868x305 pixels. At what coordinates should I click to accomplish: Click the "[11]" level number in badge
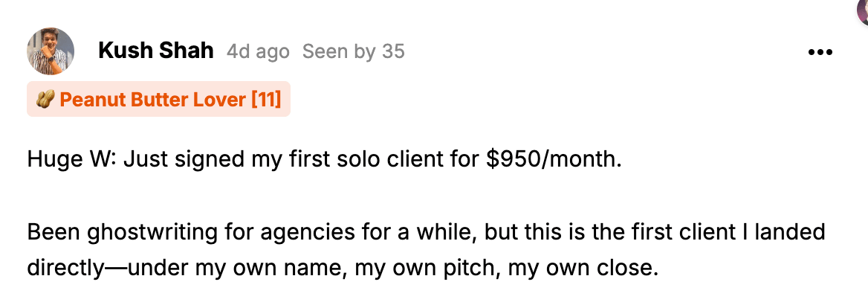coord(266,99)
